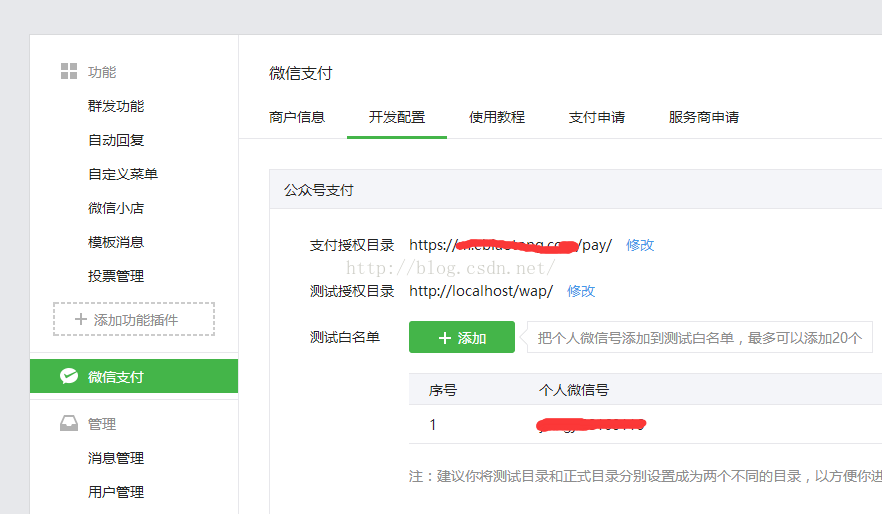Click 修改 next to 测试授权目录
This screenshot has height=514, width=882.
coord(581,291)
